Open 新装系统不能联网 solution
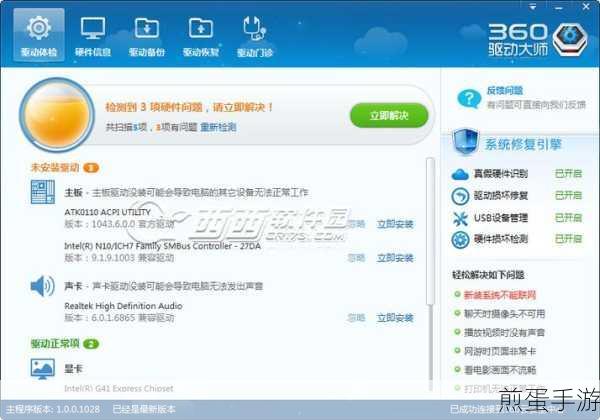 [x=499, y=295]
